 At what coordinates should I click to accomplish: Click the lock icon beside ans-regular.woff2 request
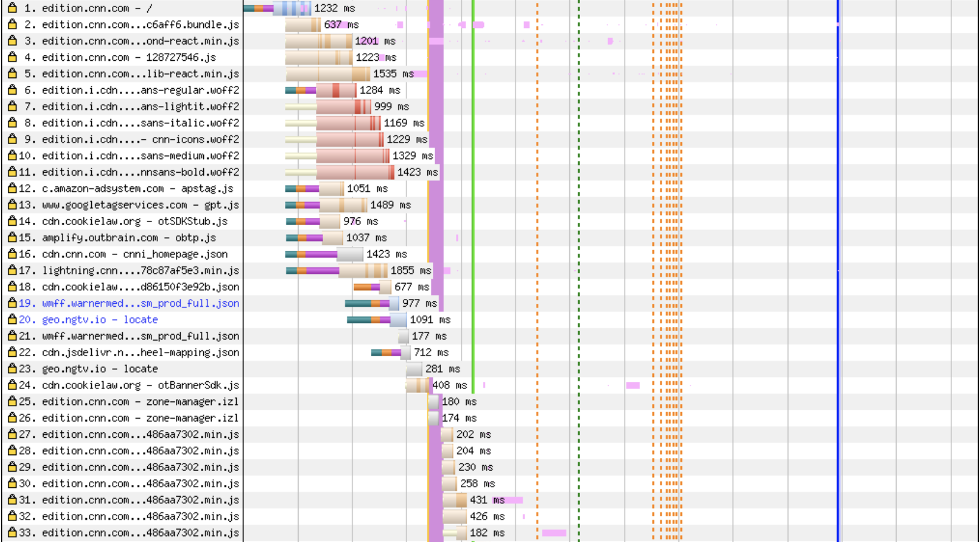12,90
